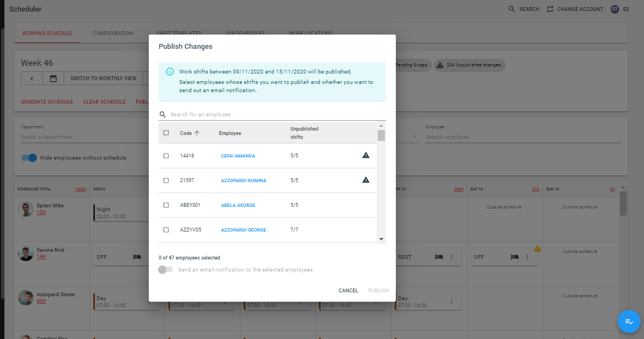Viewport: 644px width, 339px height.
Task: Open the Work Locations tab
Action: 311,33
